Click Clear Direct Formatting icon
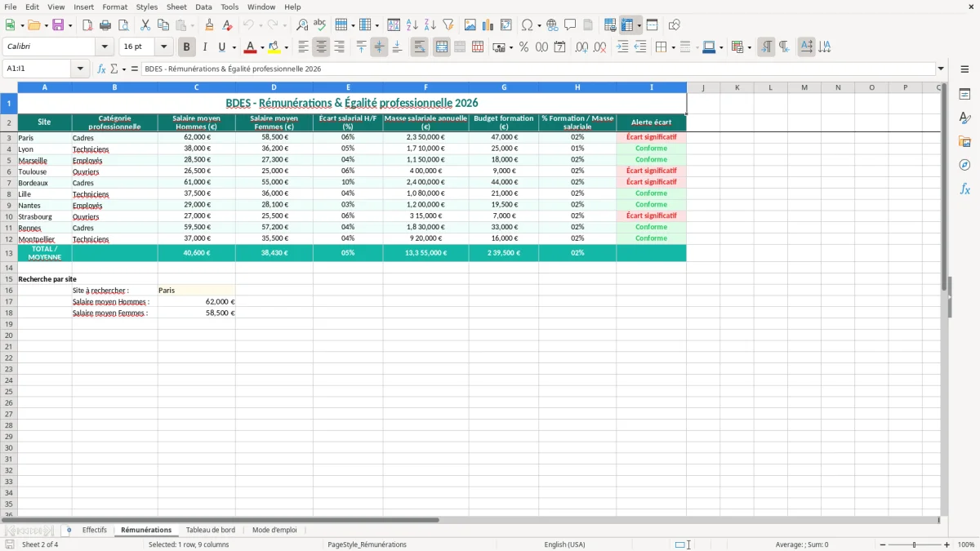980x551 pixels. pyautogui.click(x=227, y=25)
